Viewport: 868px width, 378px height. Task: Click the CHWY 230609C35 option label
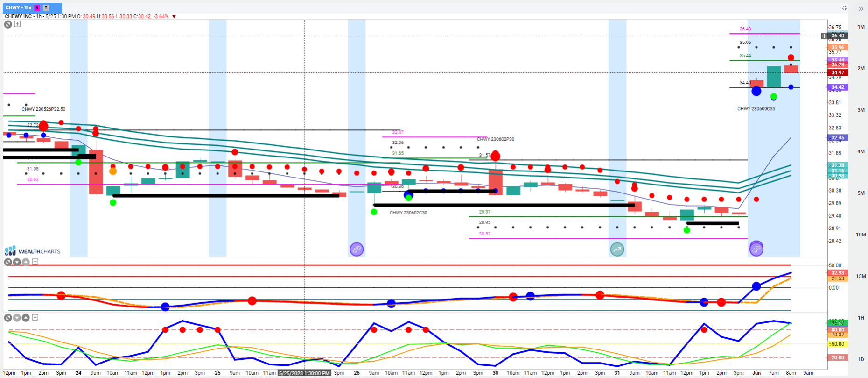756,109
